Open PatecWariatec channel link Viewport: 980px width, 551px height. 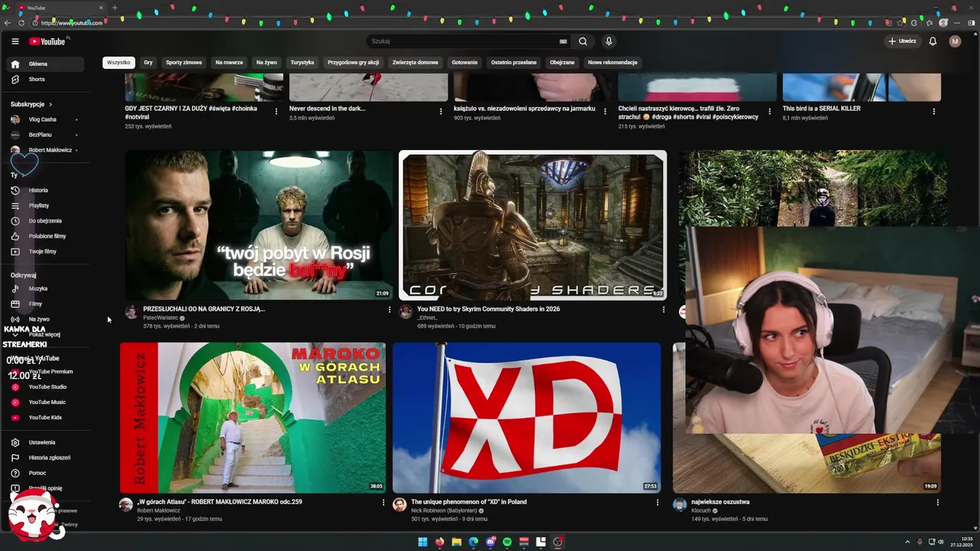point(161,318)
